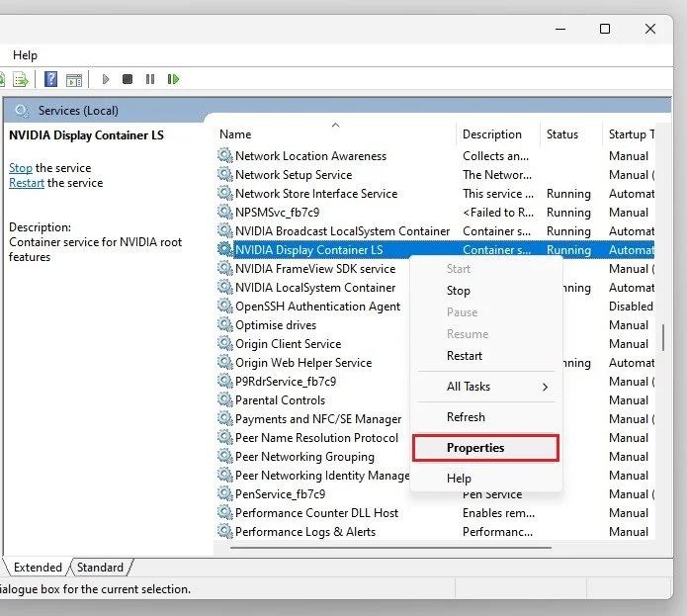
Task: Click the gear icon next to Parental Controls
Action: 225,400
